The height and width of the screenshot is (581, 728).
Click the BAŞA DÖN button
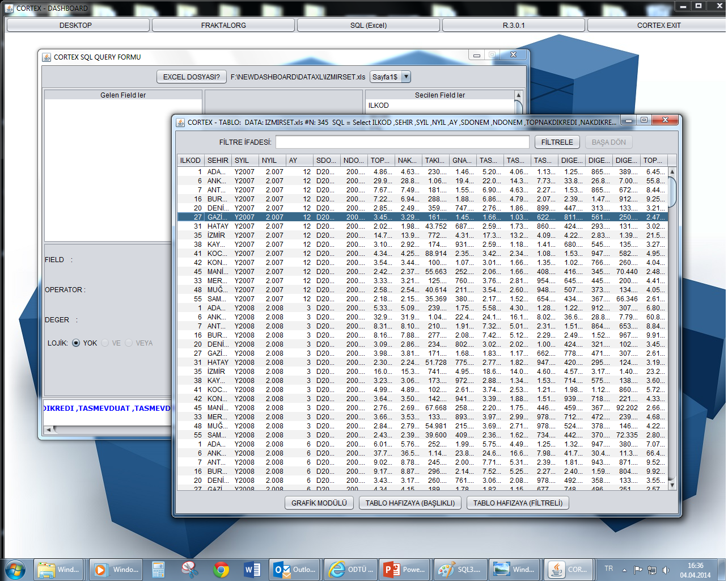point(609,142)
